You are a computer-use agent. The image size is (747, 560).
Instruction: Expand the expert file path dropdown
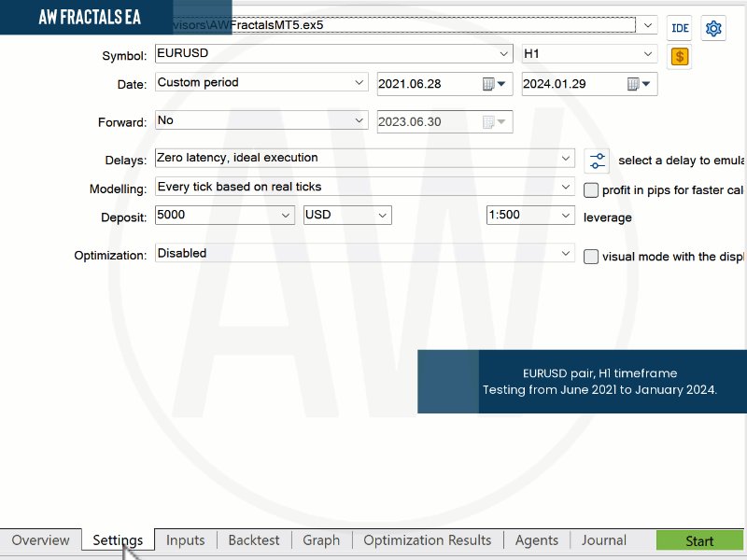(x=647, y=25)
